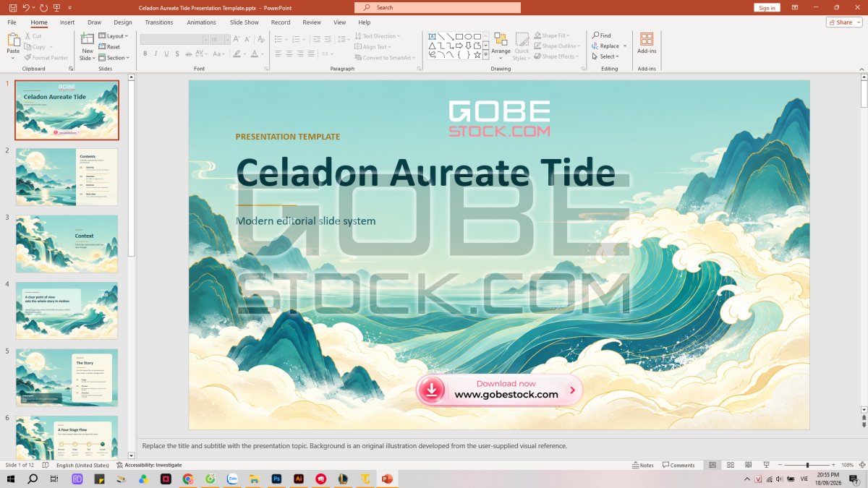Toggle the Notes pane in status bar

click(643, 465)
